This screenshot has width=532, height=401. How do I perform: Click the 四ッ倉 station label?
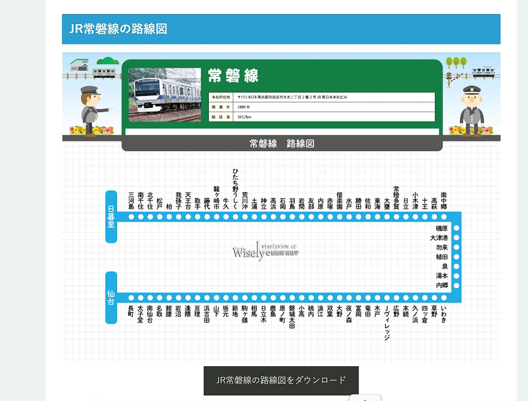pos(425,314)
